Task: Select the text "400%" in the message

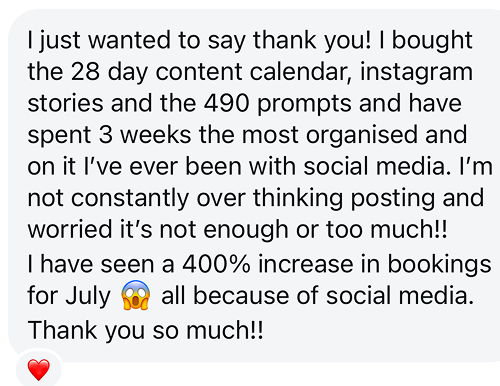Action: click(x=216, y=264)
